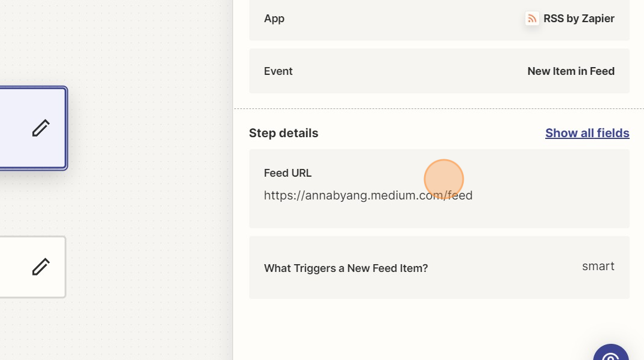The height and width of the screenshot is (360, 644).
Task: Click the pencil icon on the lower step card
Action: tap(41, 267)
